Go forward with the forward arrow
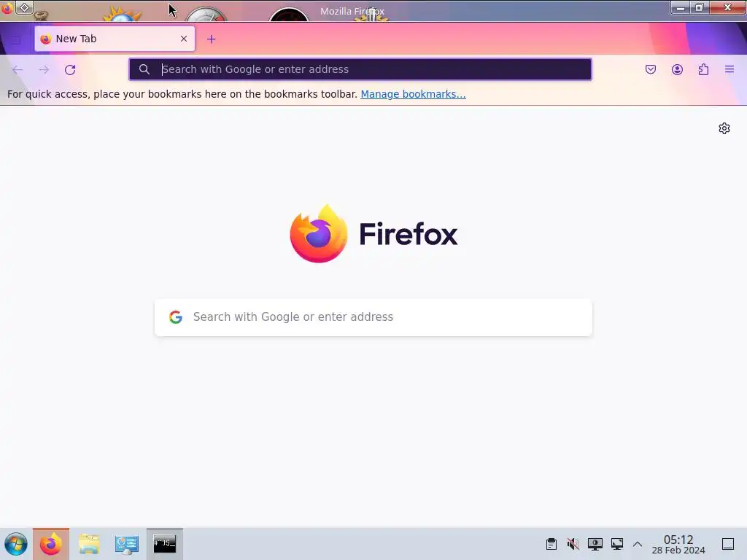Image resolution: width=747 pixels, height=560 pixels. 44,69
